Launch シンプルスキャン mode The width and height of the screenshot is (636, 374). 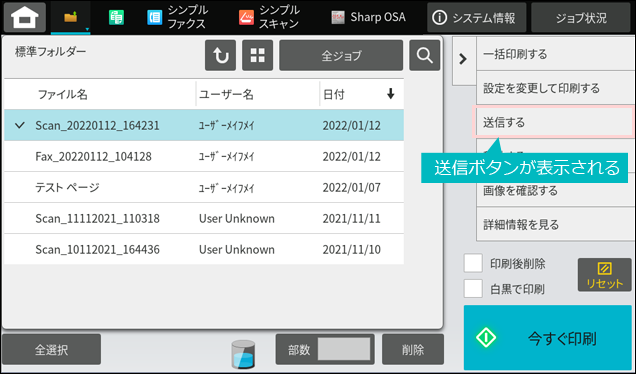(x=270, y=17)
